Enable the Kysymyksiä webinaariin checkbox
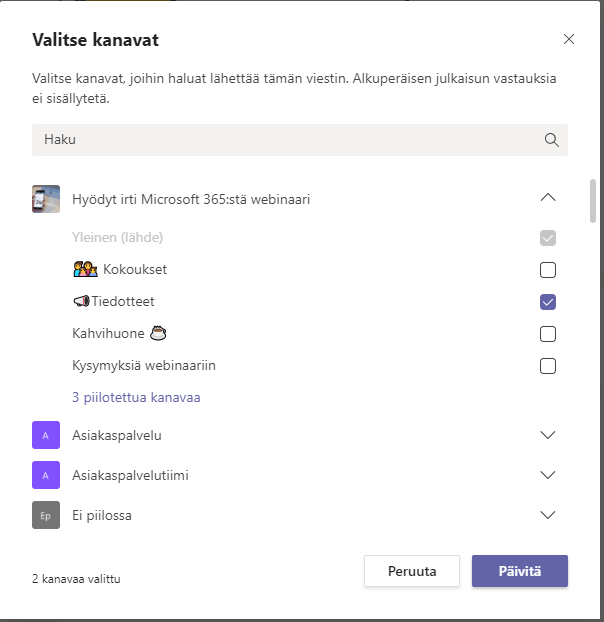The width and height of the screenshot is (604, 622). pos(547,366)
